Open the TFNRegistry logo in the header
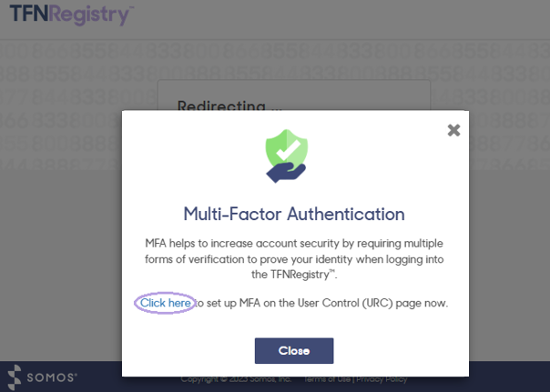Image resolution: width=550 pixels, height=392 pixels. pyautogui.click(x=72, y=15)
